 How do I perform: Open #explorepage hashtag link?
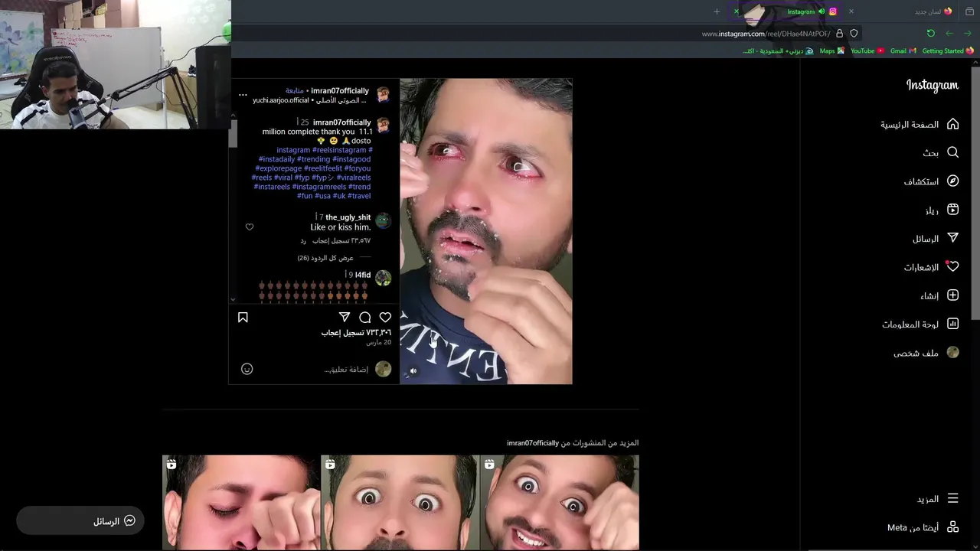click(278, 168)
